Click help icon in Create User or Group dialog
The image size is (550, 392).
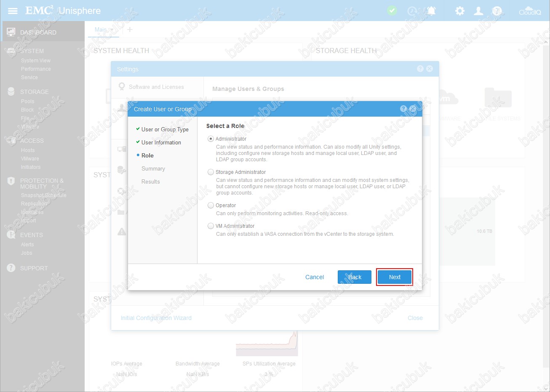click(403, 109)
